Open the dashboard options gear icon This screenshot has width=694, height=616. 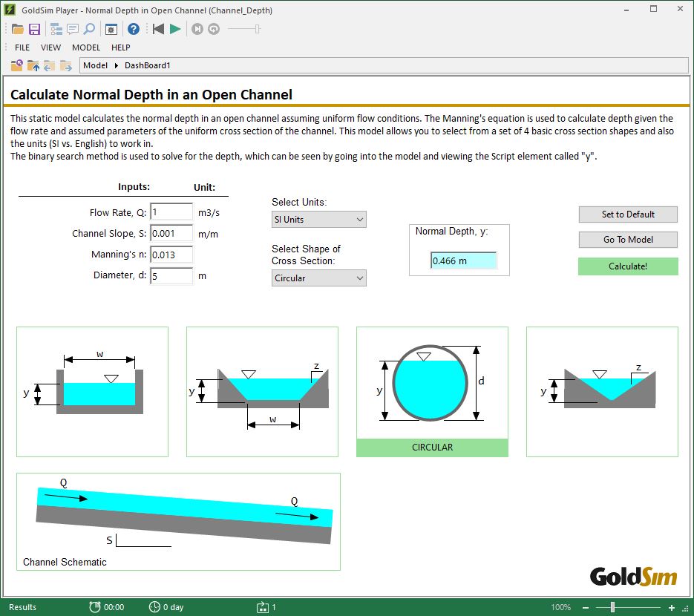coord(111,30)
